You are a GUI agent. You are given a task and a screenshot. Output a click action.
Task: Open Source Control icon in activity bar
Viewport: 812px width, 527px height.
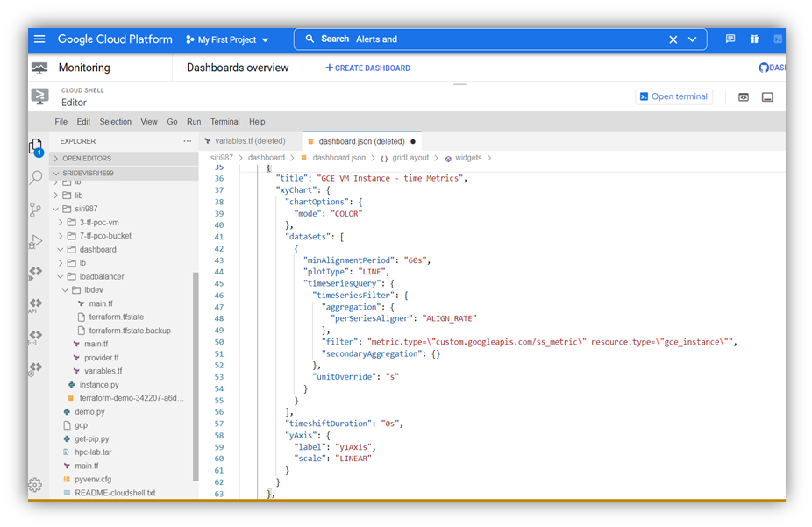coord(35,210)
